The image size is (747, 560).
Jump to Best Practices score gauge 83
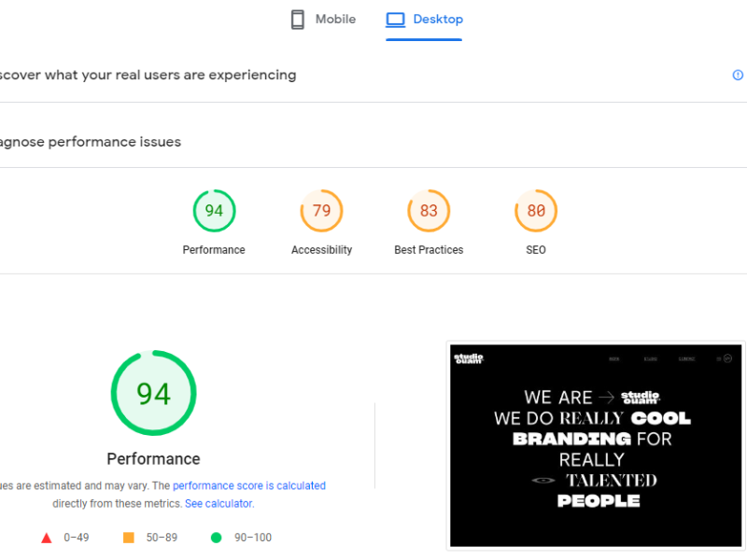429,211
